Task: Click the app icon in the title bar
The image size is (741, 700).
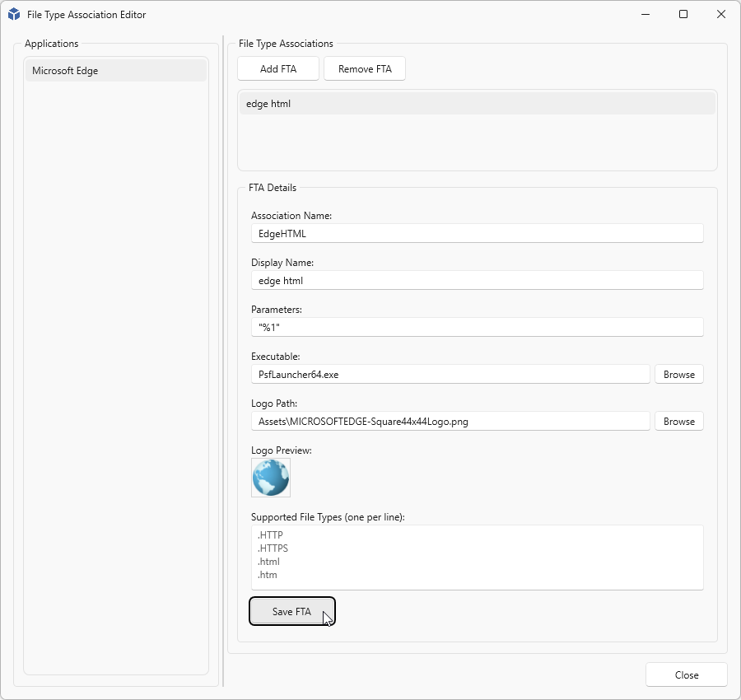Action: pyautogui.click(x=14, y=14)
